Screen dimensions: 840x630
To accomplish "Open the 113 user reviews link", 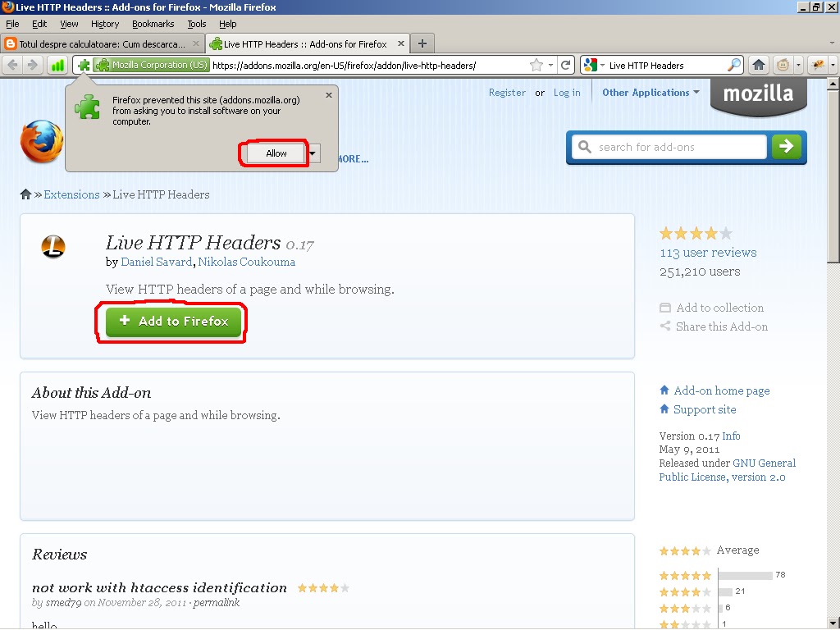I will pyautogui.click(x=708, y=253).
